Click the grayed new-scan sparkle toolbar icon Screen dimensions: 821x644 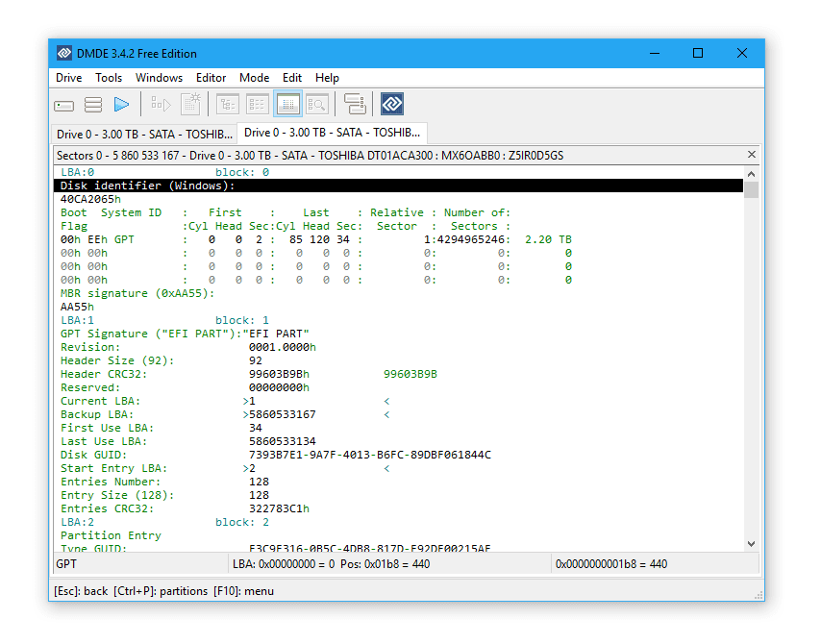point(190,104)
